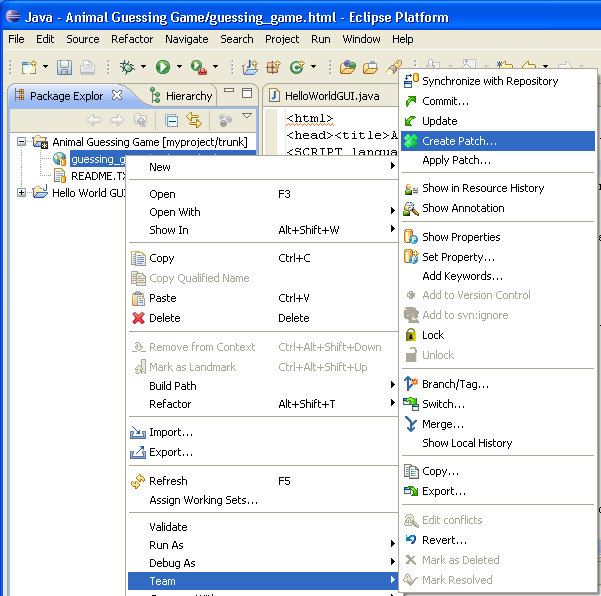
Task: Open the External Tools dropdown arrow
Action: pos(215,67)
